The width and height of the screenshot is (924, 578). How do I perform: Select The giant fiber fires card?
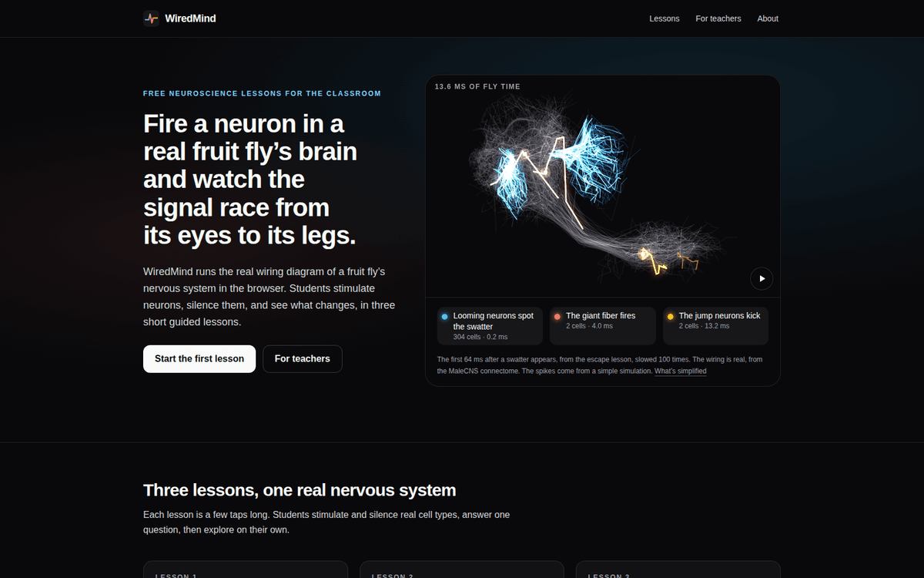(x=603, y=326)
